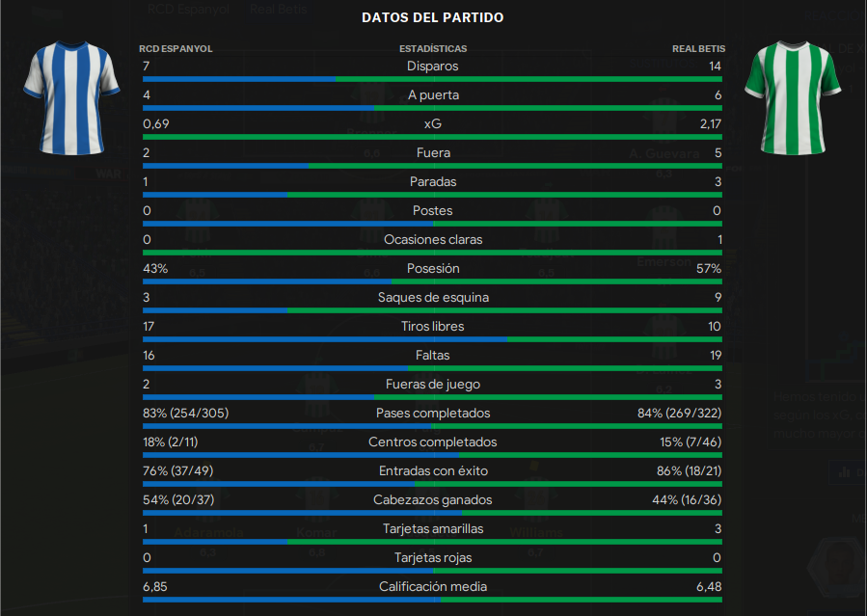Click the DATOS DEL PARTIDO title
The image size is (867, 616).
tap(432, 17)
